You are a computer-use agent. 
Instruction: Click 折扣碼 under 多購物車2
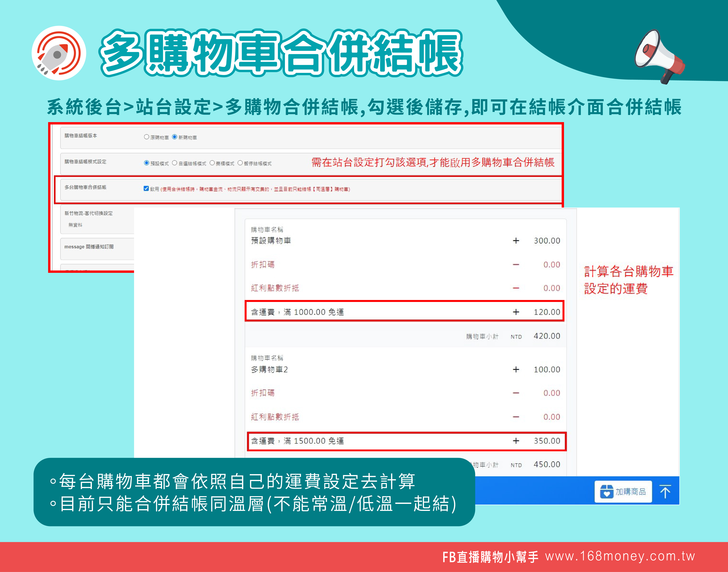[263, 393]
